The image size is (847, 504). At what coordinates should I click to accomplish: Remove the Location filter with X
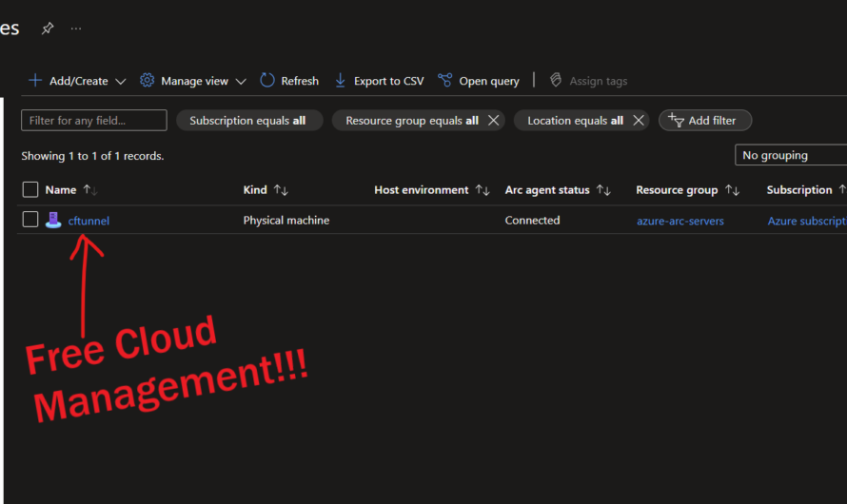(639, 121)
